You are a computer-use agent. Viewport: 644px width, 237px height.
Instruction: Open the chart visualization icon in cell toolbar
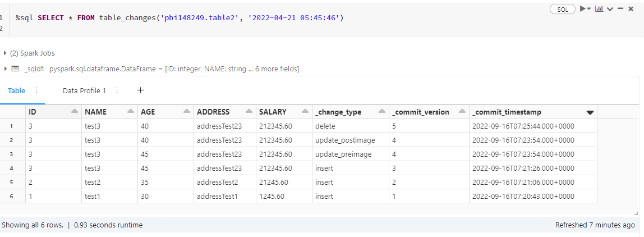[x=599, y=9]
